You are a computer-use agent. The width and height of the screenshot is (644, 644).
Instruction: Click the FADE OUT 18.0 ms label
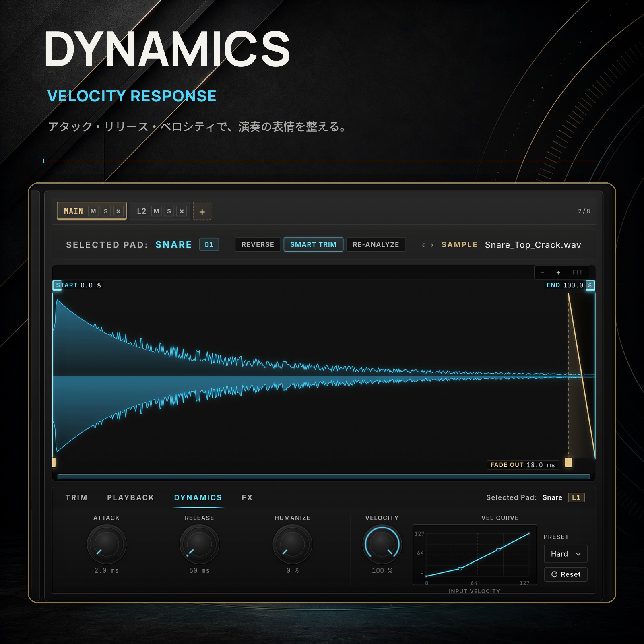(x=522, y=465)
